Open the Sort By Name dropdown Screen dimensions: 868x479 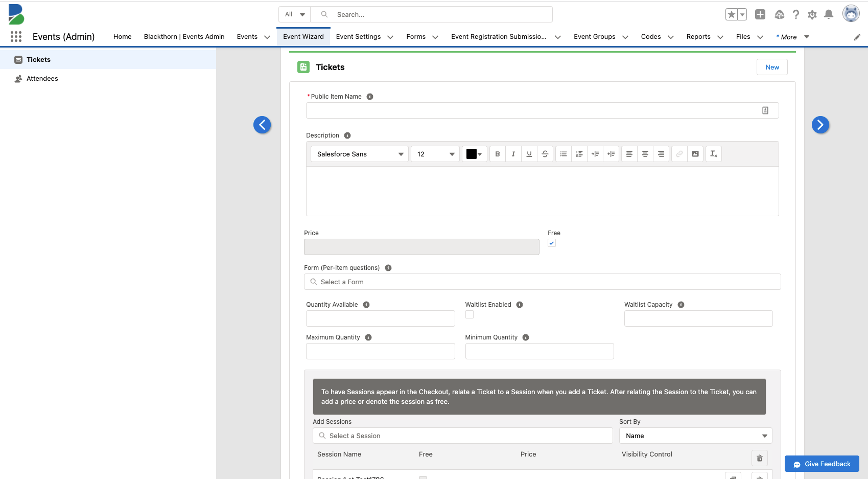[x=695, y=436]
